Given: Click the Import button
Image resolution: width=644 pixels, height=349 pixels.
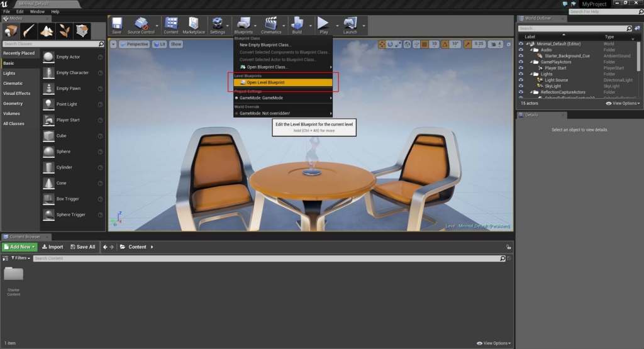Looking at the screenshot, I should click(x=53, y=247).
